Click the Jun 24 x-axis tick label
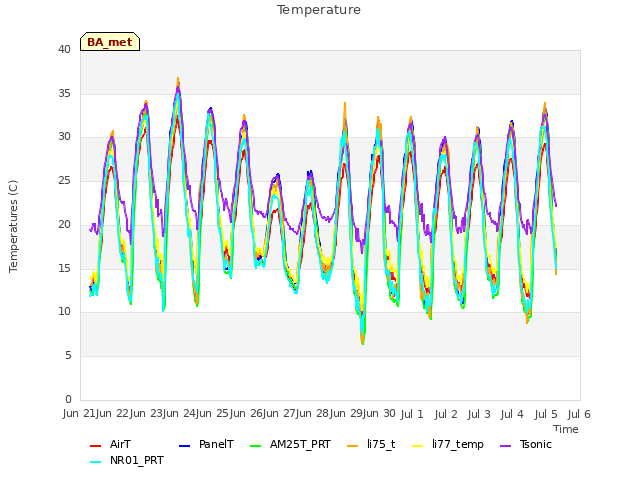 pos(180,413)
